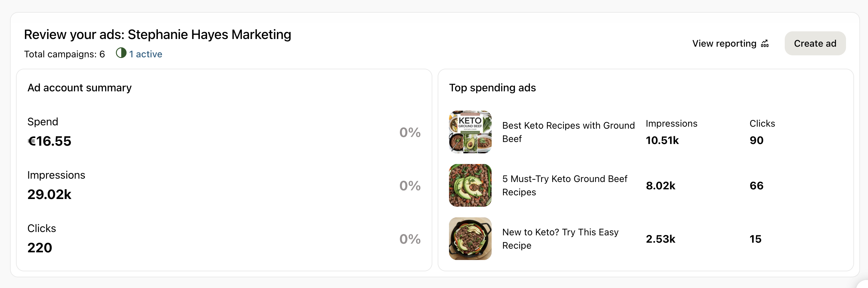
Task: Click the half-circle active status icon
Action: [x=121, y=53]
